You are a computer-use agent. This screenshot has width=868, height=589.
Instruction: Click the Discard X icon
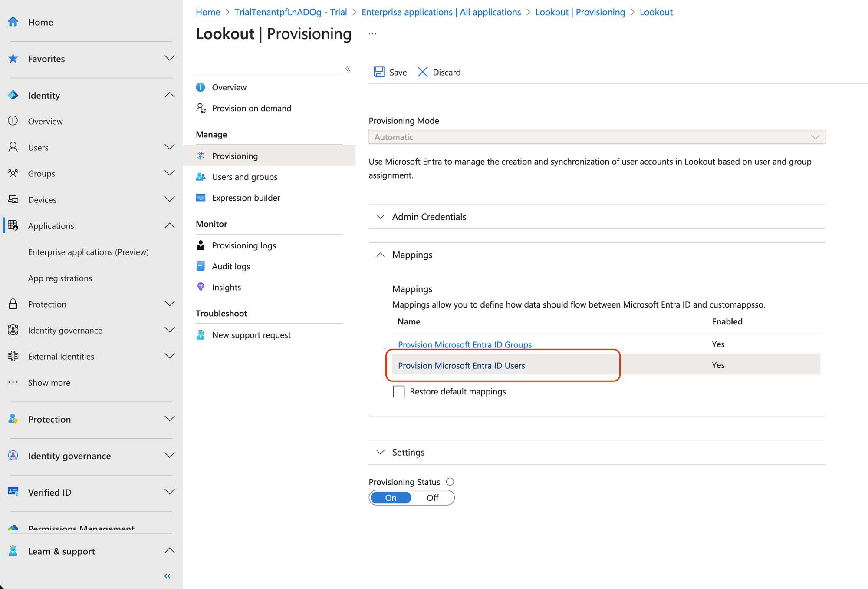point(422,72)
